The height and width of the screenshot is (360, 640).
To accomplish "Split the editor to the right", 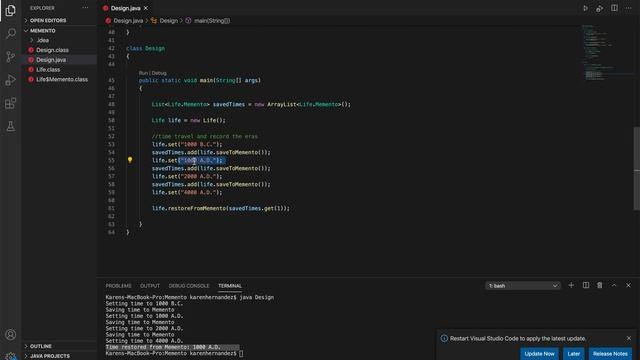I will 614,8.
